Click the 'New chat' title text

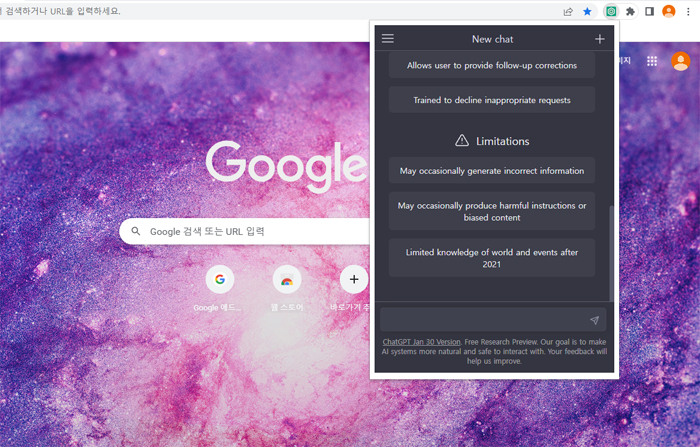pyautogui.click(x=492, y=39)
